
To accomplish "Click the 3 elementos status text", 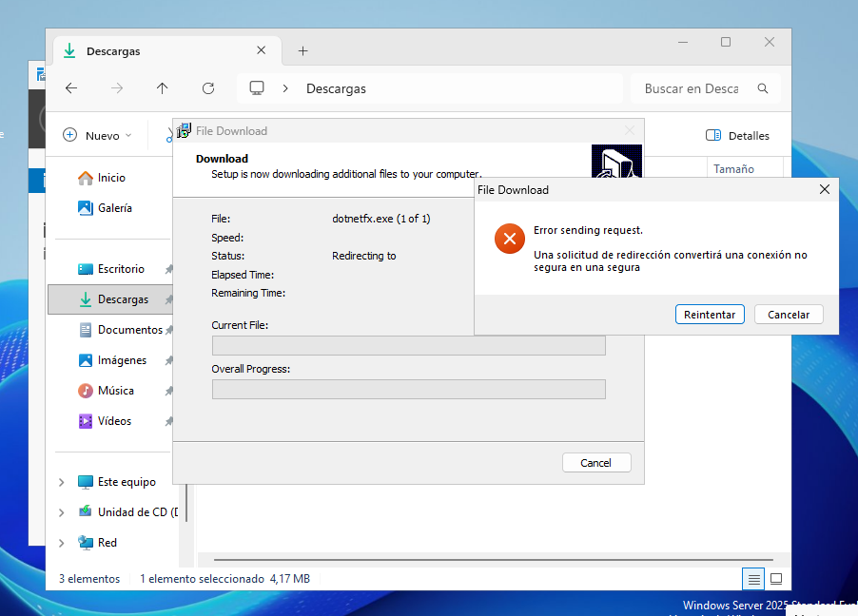I will (89, 579).
